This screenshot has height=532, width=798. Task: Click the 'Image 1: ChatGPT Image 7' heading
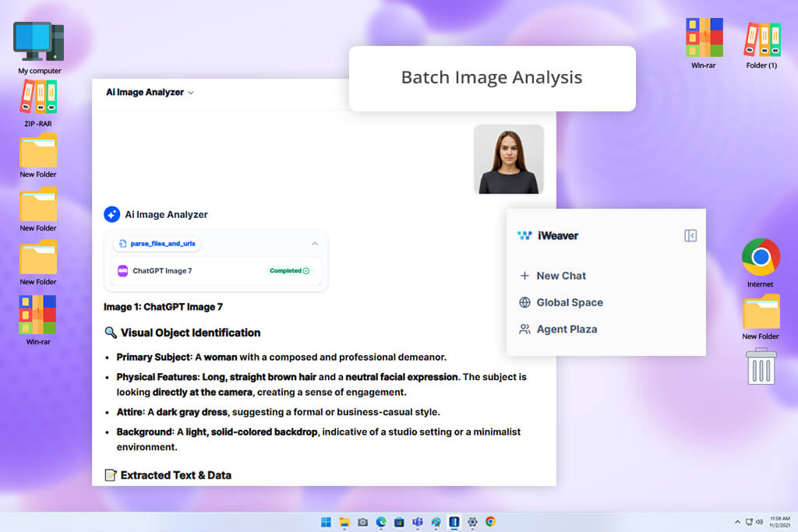163,307
